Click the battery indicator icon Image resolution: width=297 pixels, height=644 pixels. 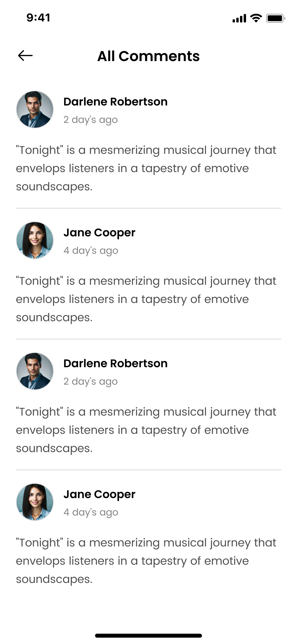(275, 18)
